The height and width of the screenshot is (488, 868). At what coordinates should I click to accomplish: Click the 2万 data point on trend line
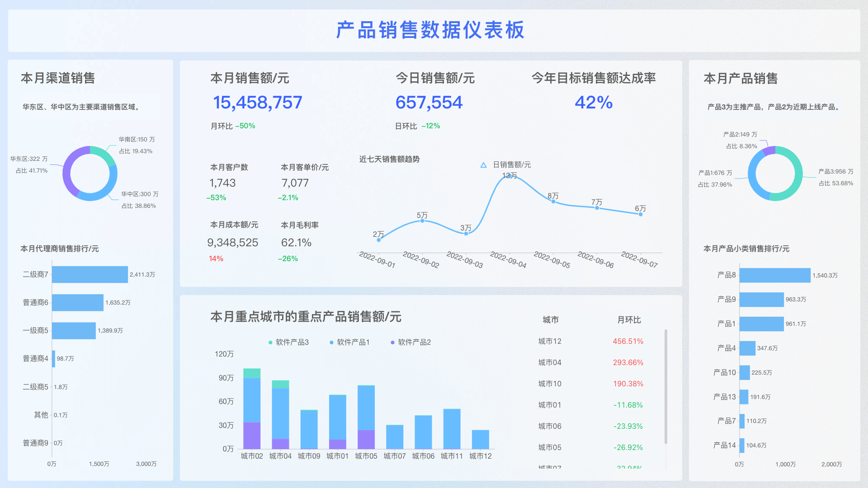tap(378, 240)
